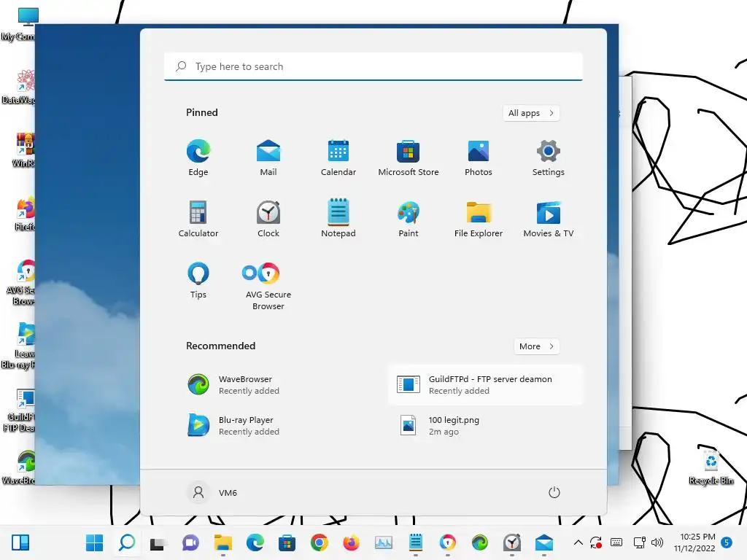Open Google Chrome from the taskbar
Image resolution: width=747 pixels, height=560 pixels.
[320, 542]
